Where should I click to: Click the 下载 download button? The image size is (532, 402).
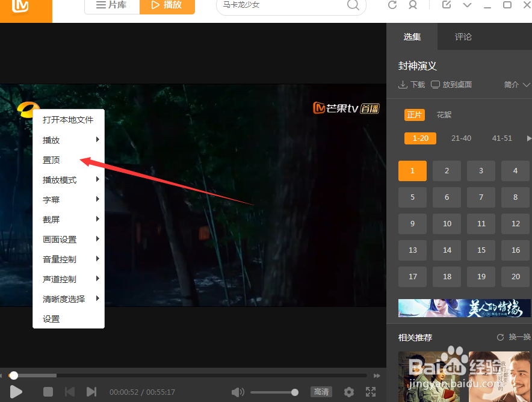[x=412, y=84]
